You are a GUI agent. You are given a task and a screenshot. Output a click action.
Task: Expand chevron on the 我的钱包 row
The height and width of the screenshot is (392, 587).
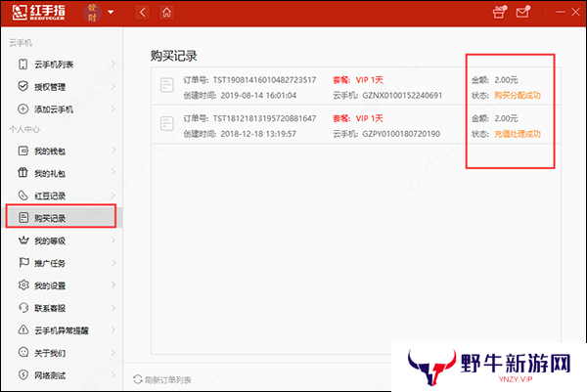[x=113, y=151]
